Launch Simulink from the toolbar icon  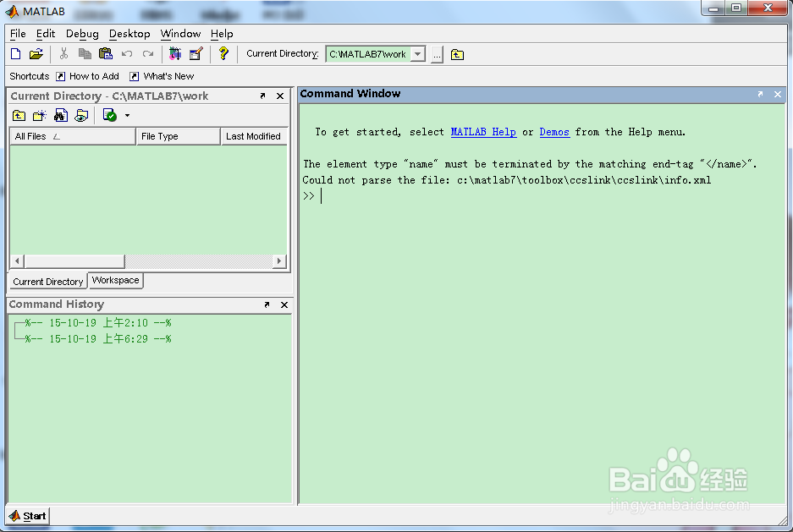[x=175, y=53]
